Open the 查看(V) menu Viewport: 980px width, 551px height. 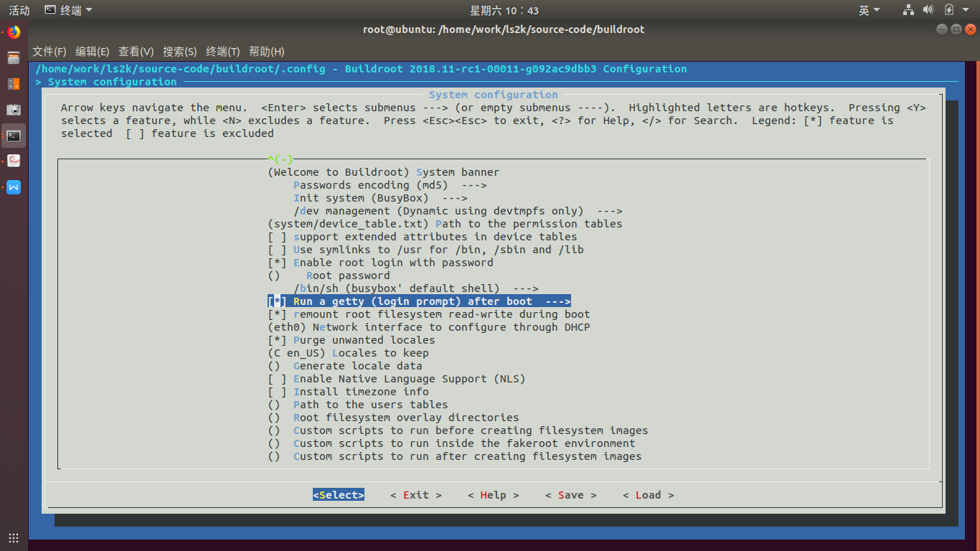click(x=136, y=52)
